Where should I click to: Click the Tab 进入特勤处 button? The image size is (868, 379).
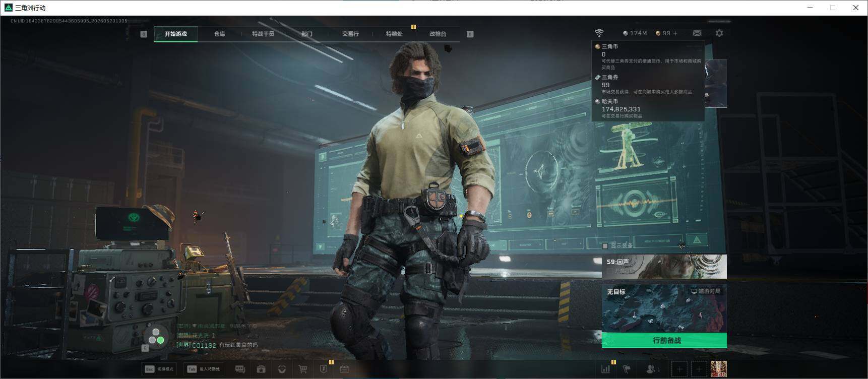click(204, 369)
